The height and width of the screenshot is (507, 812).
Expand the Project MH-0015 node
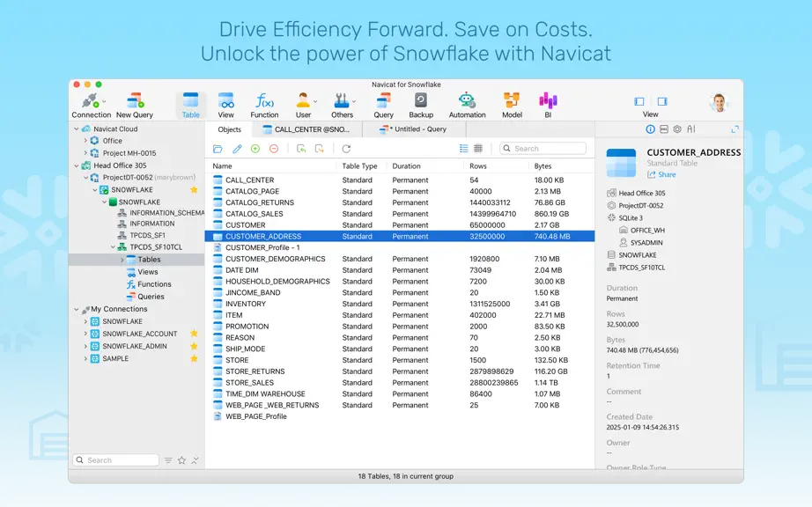point(85,153)
